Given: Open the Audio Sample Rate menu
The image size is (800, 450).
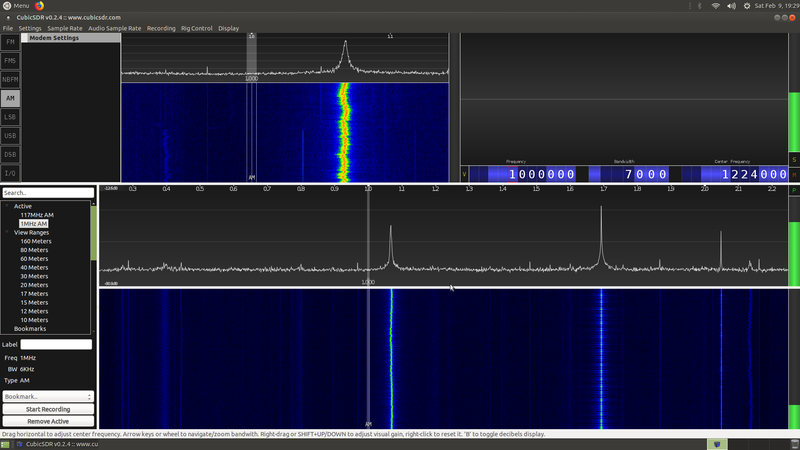Looking at the screenshot, I should pos(114,28).
